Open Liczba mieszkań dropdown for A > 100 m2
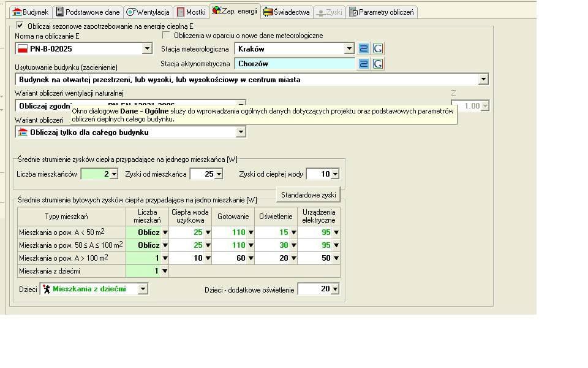 coord(165,258)
